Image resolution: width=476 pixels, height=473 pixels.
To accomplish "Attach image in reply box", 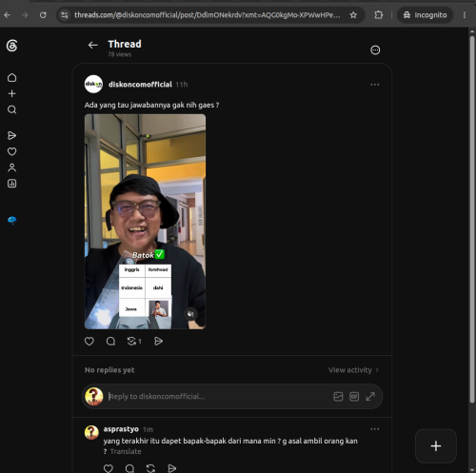I will pos(338,396).
